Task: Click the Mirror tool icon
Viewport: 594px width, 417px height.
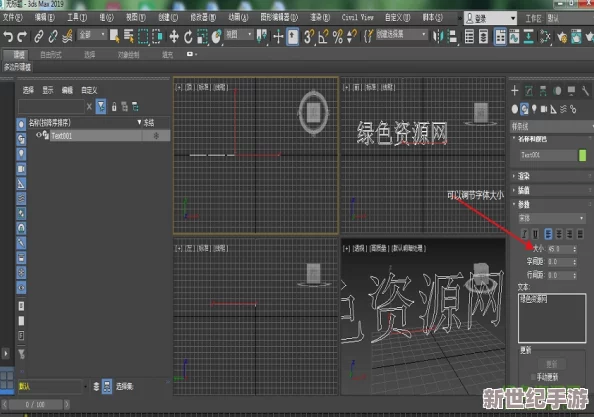Action: click(x=438, y=37)
